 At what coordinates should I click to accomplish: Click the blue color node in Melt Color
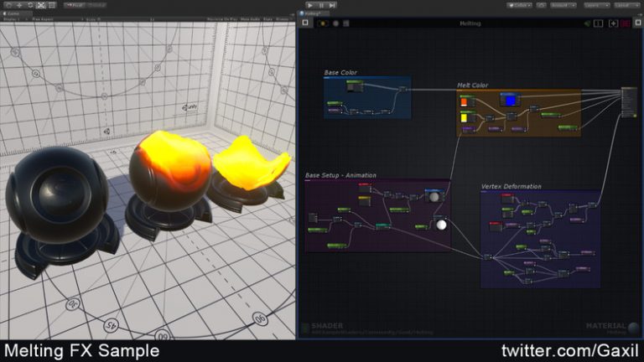510,100
